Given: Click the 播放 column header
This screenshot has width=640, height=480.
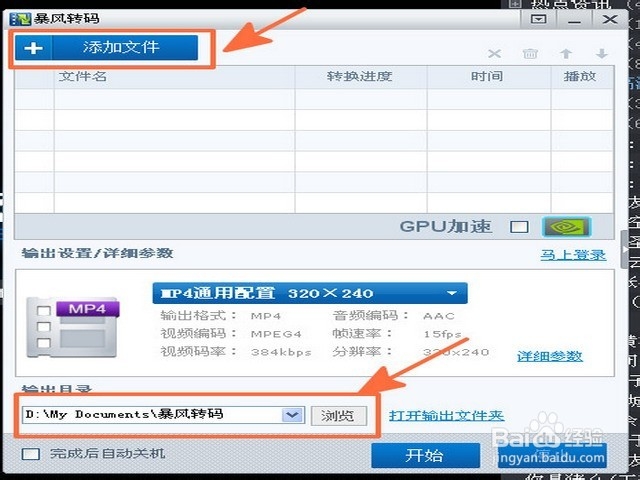Looking at the screenshot, I should point(582,77).
